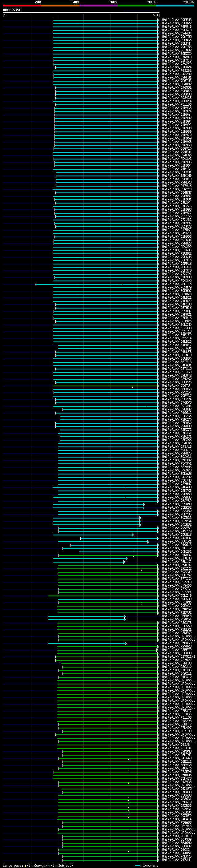Screen dimensions: 197x868
Task: Click the green ~80% identity legend segment
Action: pos(137,6)
